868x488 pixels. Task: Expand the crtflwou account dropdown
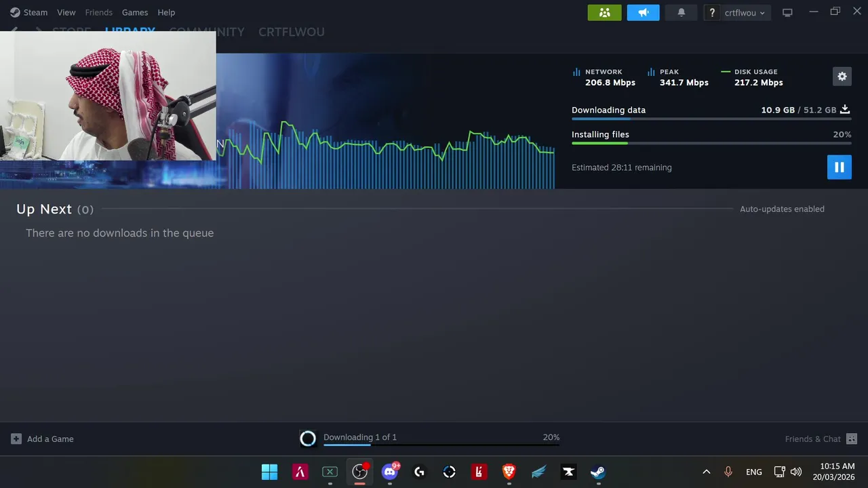[745, 12]
